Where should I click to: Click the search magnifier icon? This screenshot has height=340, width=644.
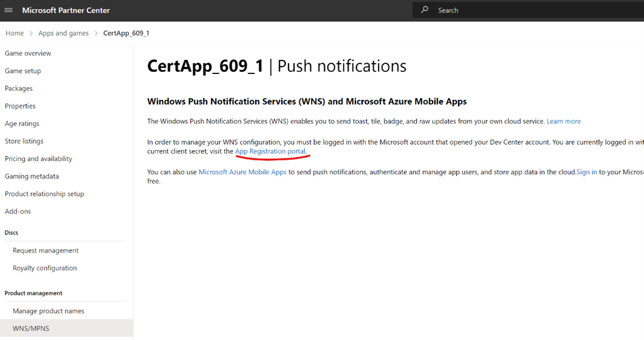424,10
